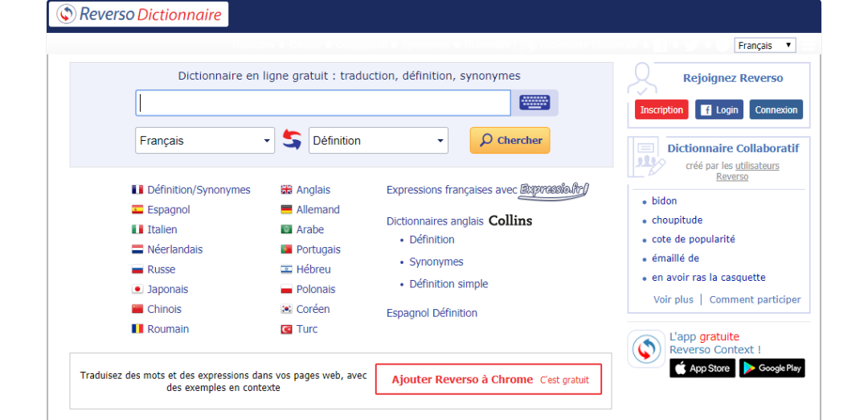The width and height of the screenshot is (868, 420).
Task: Open the Italien dictionary link
Action: (162, 229)
